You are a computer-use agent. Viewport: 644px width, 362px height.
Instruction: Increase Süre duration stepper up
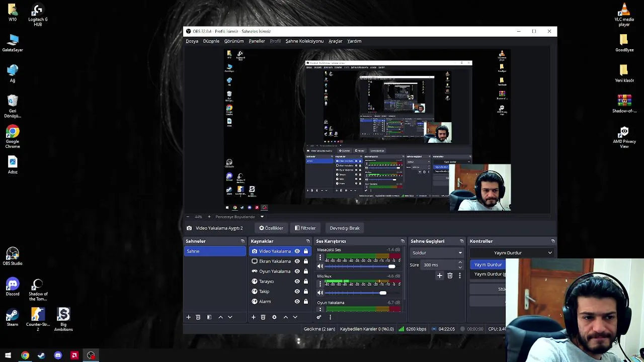coord(460,263)
